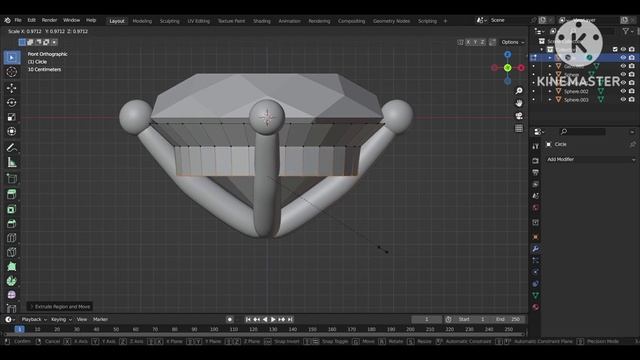640x360 pixels.
Task: Select the Add Cube tool
Action: coord(11,178)
